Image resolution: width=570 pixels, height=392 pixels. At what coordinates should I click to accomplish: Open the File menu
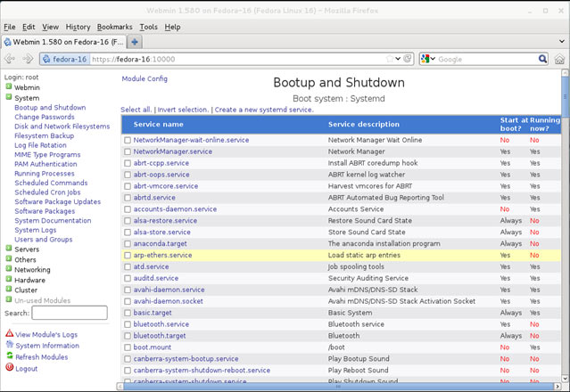(x=10, y=27)
